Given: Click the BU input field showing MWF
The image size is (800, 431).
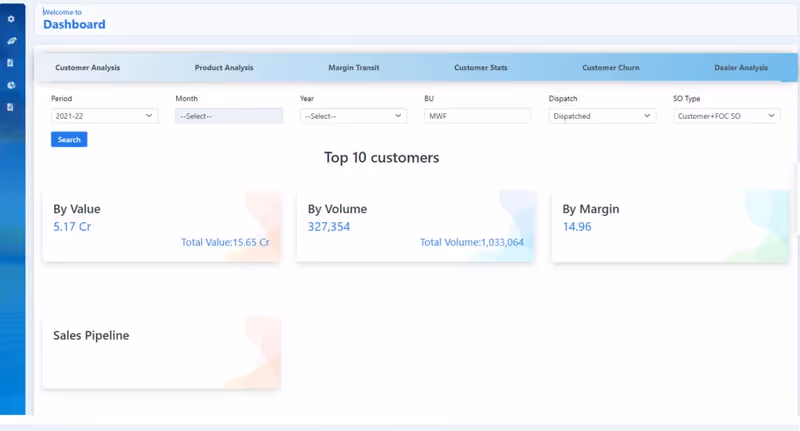Looking at the screenshot, I should [x=478, y=116].
